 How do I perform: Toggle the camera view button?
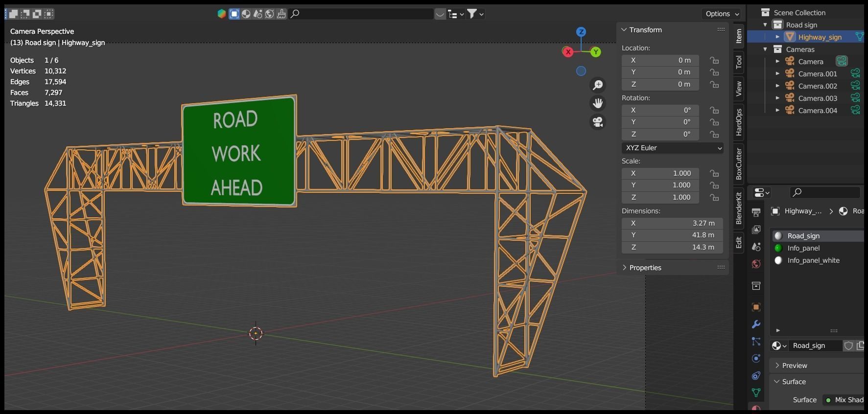(598, 122)
